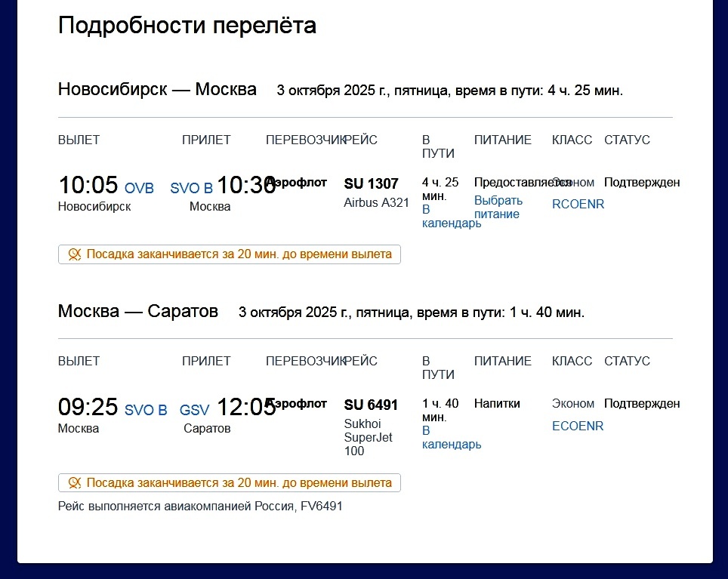Click 'Напитки' meal value for SU 6491
Viewport: 728px width, 579px height.
[x=497, y=404]
